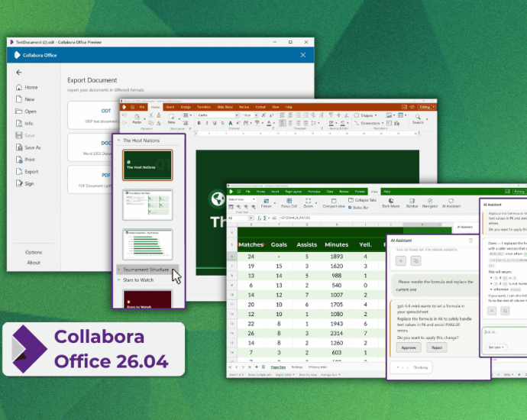
Task: Choose Export in the backstage sidebar
Action: [x=27, y=172]
